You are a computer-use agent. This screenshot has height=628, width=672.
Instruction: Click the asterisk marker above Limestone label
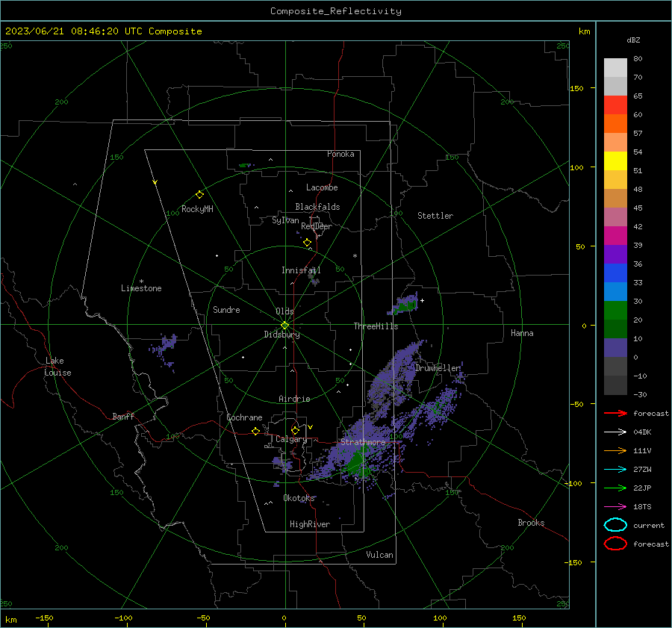141,282
